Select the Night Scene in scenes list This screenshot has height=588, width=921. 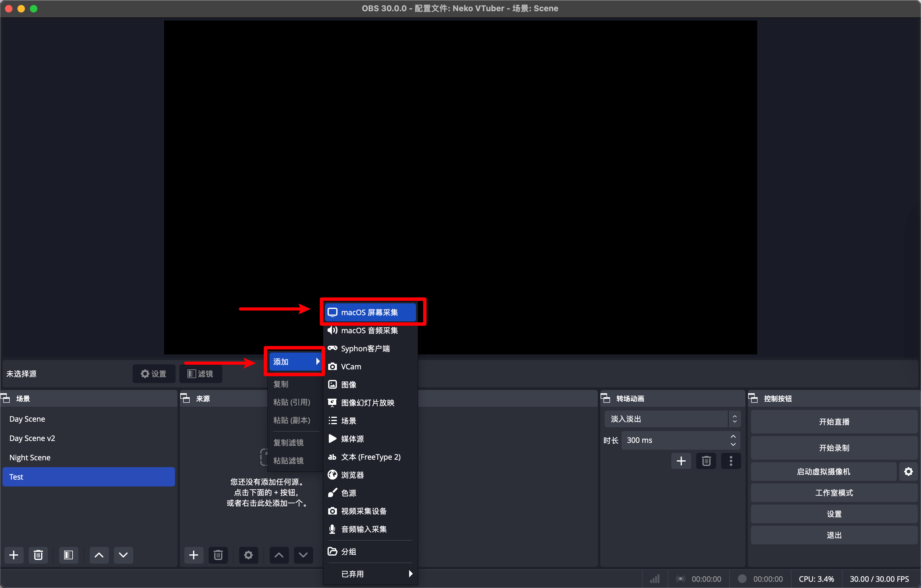30,457
